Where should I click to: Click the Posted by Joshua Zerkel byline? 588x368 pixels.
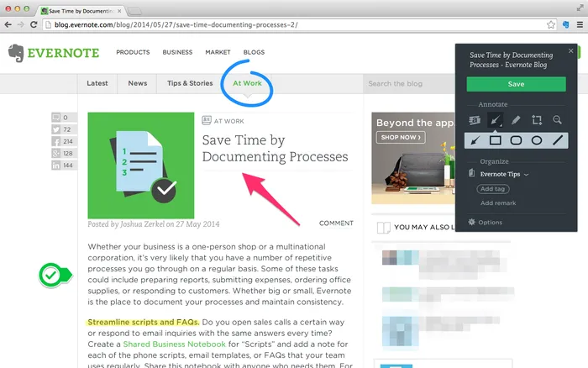154,224
